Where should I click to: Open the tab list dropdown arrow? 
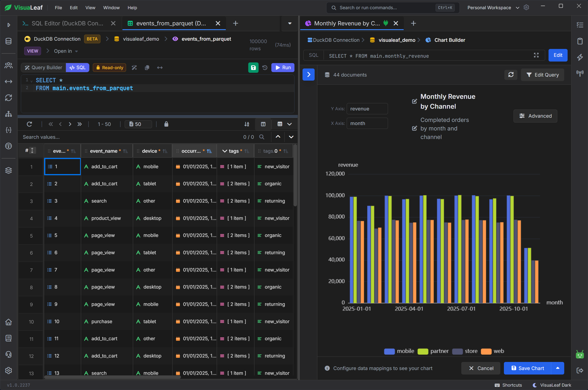pos(290,23)
